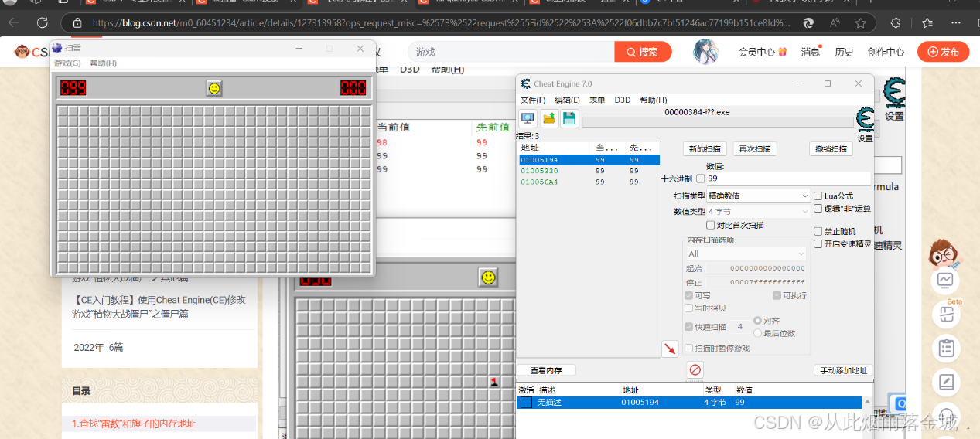This screenshot has width=980, height=439.
Task: Open the process list icon in Cheat Engine
Action: tap(528, 118)
